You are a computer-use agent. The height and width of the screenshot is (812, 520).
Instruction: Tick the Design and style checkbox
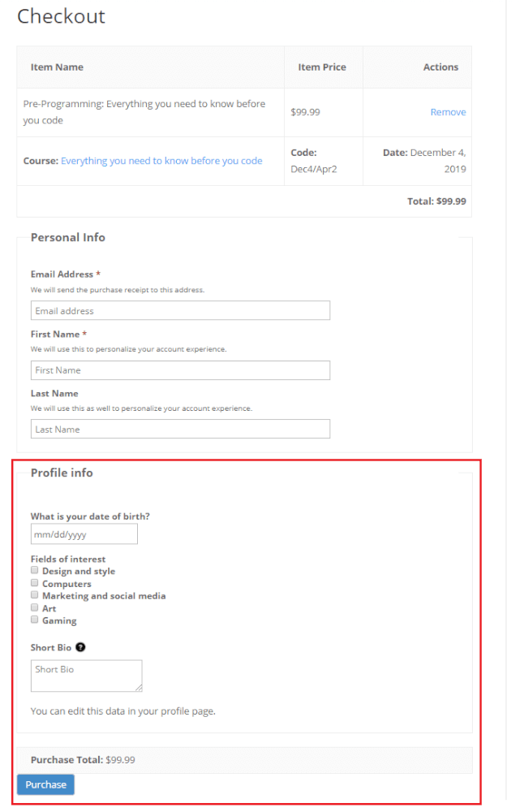pyautogui.click(x=35, y=571)
